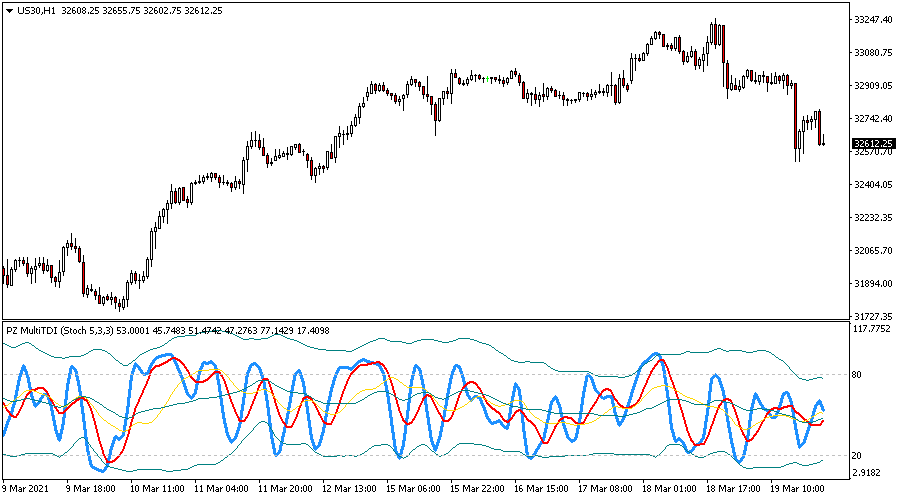The height and width of the screenshot is (500, 900).
Task: Click the 32232.35 price axis label
Action: pyautogui.click(x=873, y=218)
